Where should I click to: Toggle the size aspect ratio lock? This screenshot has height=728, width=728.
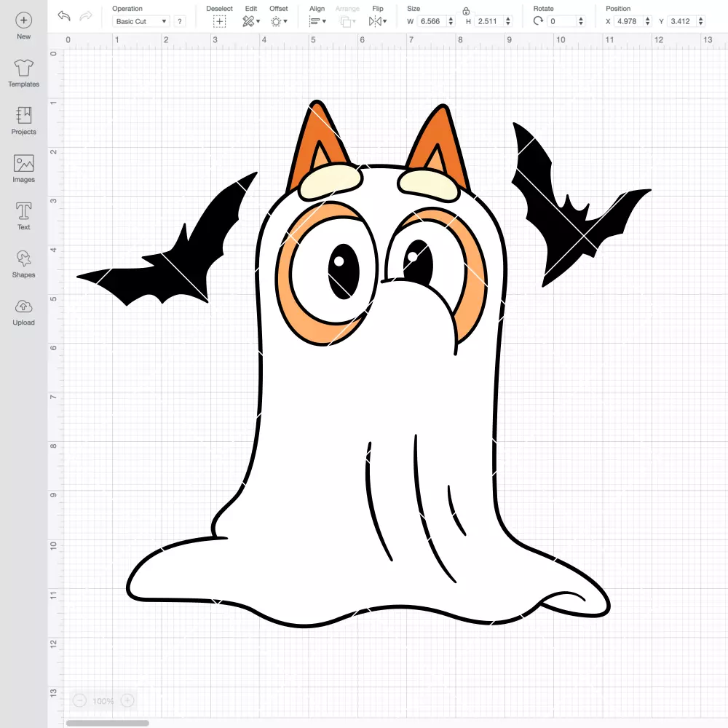tap(466, 11)
